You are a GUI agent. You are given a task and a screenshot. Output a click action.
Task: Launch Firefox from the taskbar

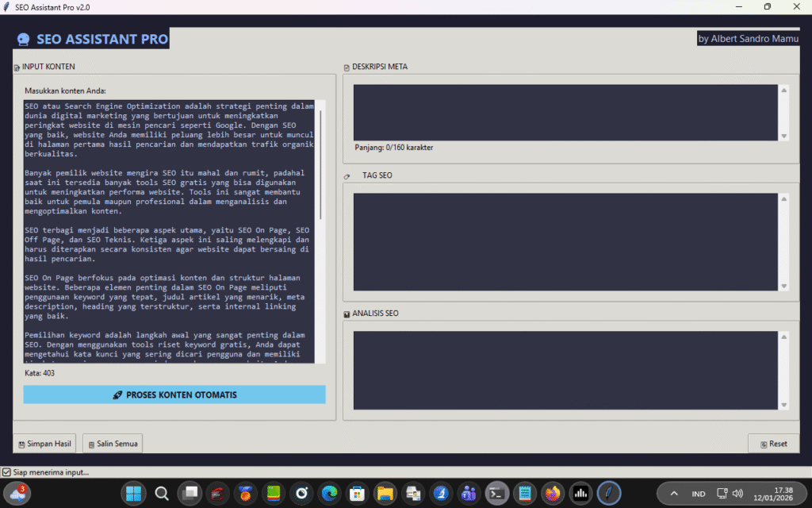coord(552,493)
